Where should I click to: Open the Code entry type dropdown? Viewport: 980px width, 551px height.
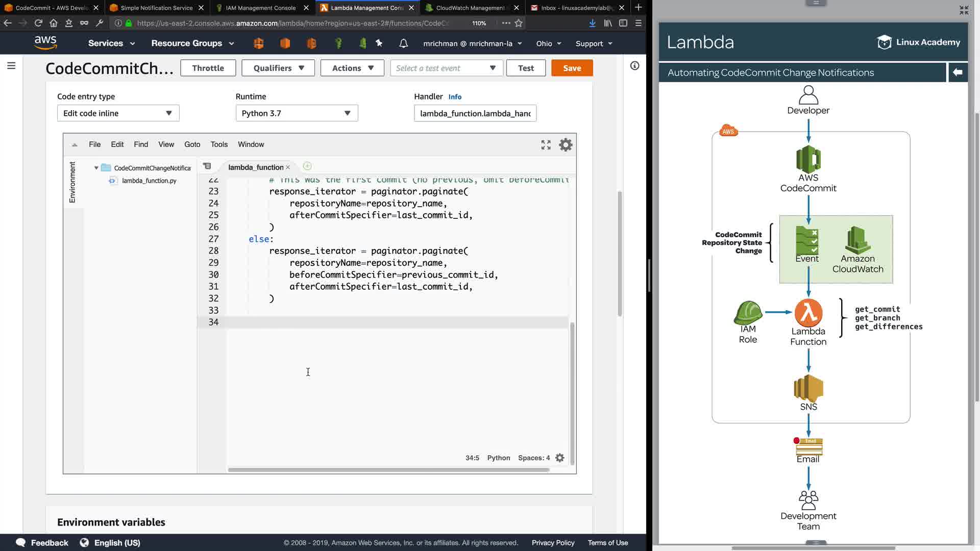[x=118, y=113]
